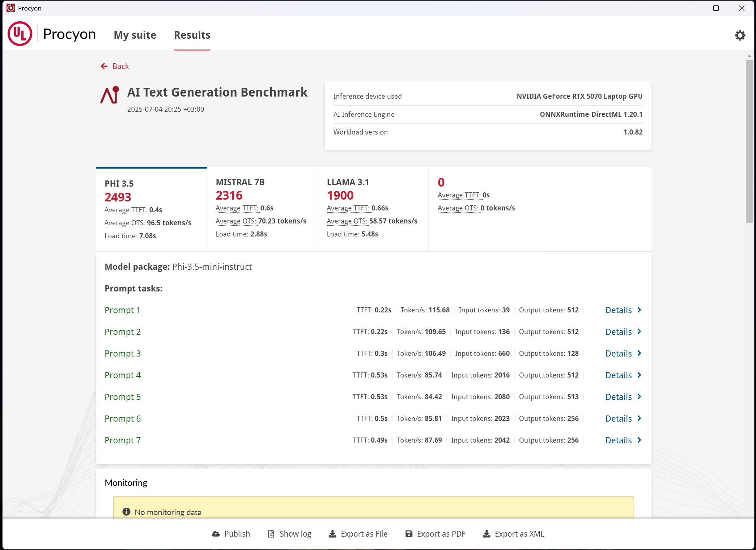Click the Prompt 2 label
Screen dimensions: 756x550
[x=123, y=332]
